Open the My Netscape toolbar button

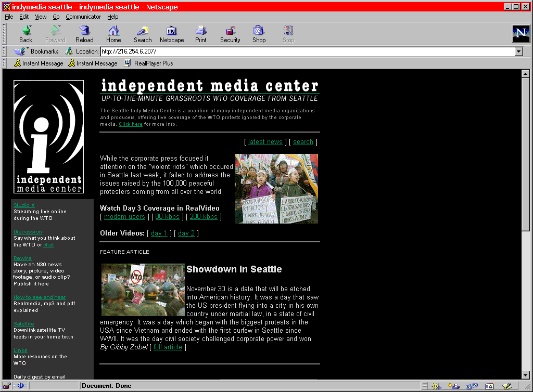tap(171, 34)
